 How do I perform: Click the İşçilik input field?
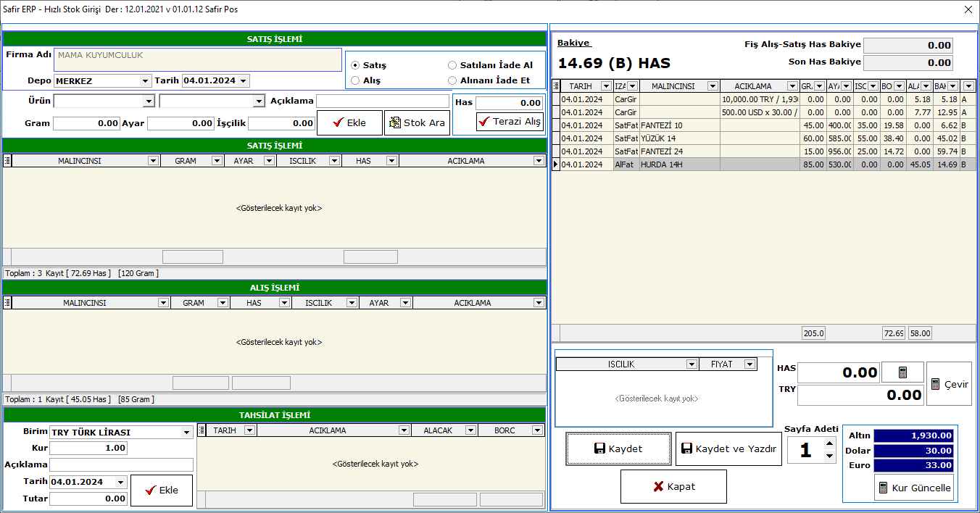(281, 123)
